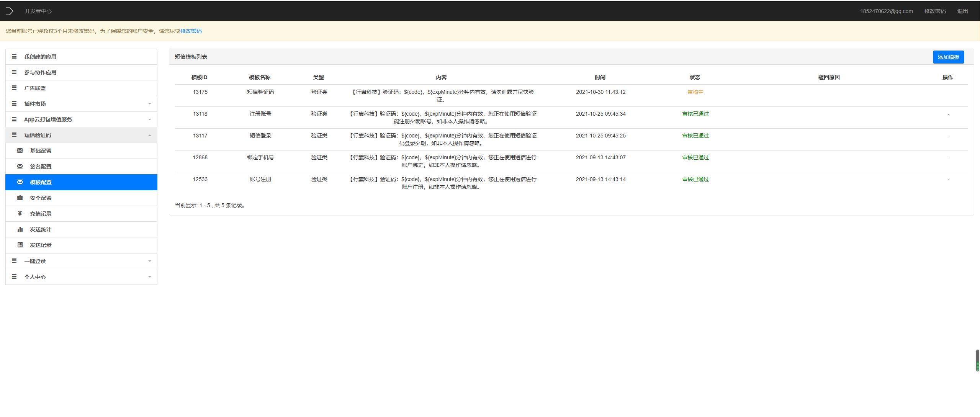Click hamburger icon beside 我创建的应用
This screenshot has width=980, height=417.
(x=14, y=56)
